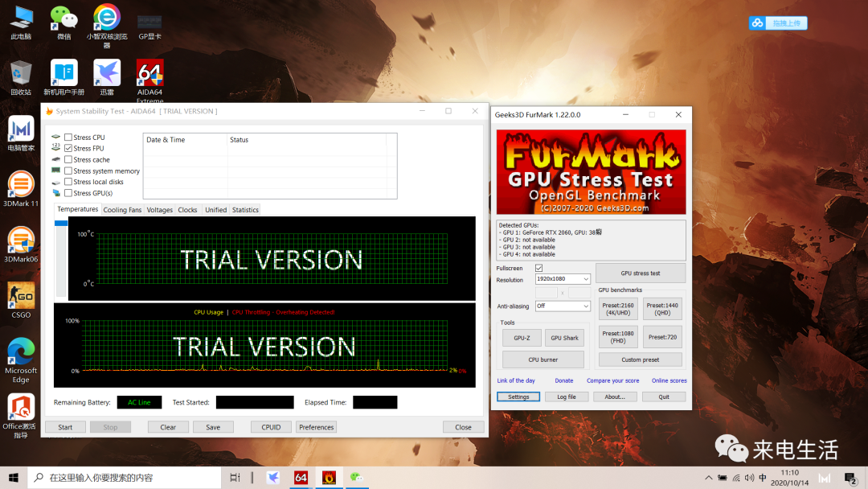Open the 新机用户手册 desktop icon
This screenshot has width=868, height=489.
click(x=63, y=77)
